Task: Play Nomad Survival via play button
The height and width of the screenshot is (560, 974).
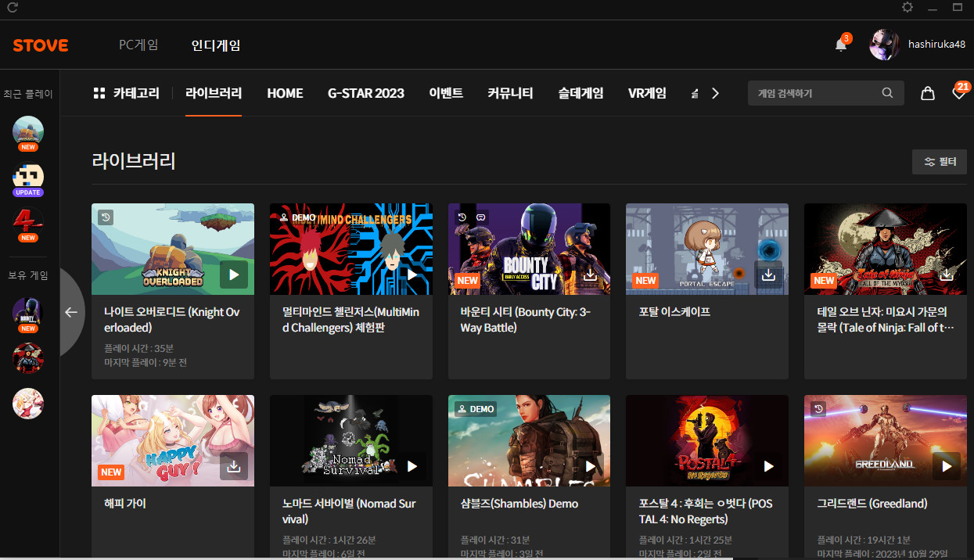Action: [x=412, y=466]
